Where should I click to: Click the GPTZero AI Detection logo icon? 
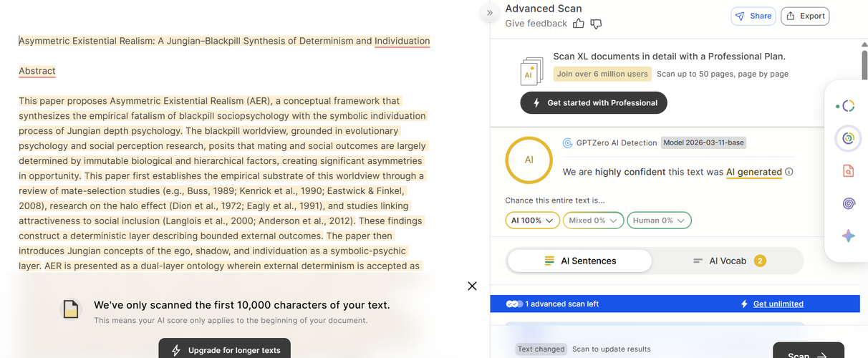point(567,142)
